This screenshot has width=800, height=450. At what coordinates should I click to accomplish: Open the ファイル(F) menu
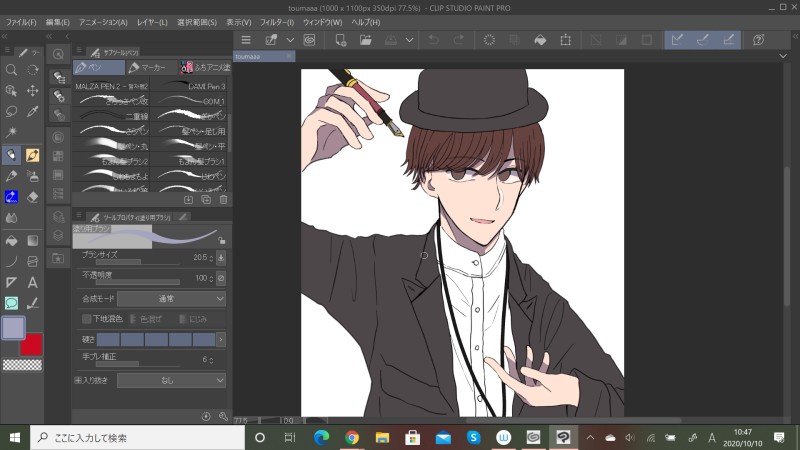[21, 22]
